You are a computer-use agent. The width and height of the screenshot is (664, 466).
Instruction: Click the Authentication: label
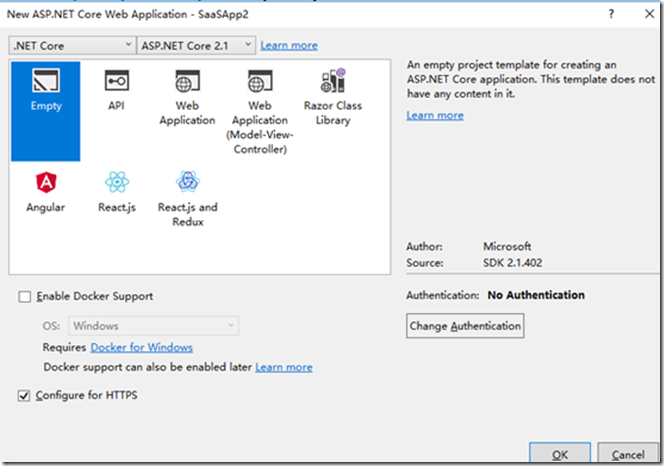[443, 295]
